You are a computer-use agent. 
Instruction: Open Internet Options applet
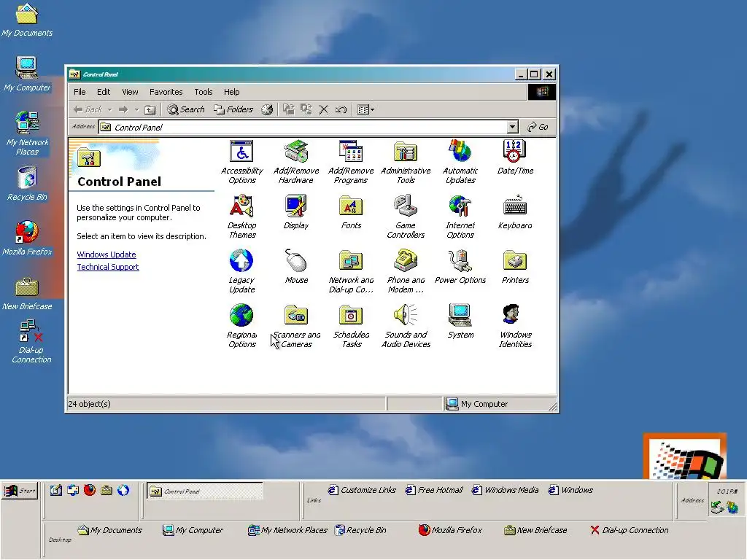(x=460, y=217)
